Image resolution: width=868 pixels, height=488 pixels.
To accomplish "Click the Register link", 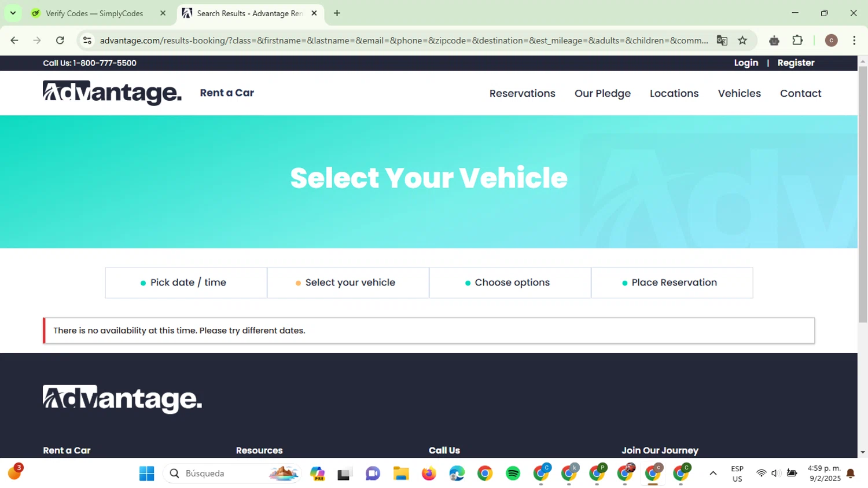I will pos(796,63).
